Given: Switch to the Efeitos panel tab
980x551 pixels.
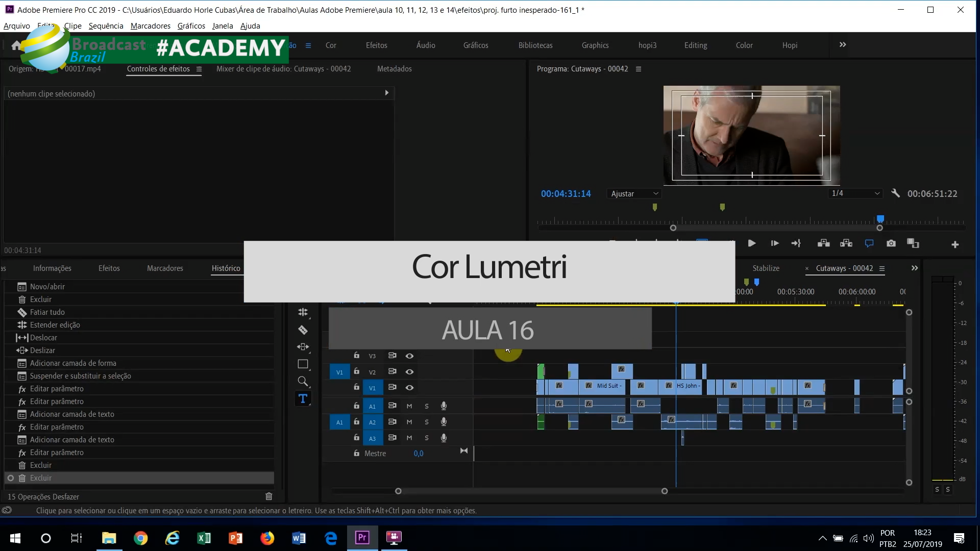Looking at the screenshot, I should [x=109, y=268].
